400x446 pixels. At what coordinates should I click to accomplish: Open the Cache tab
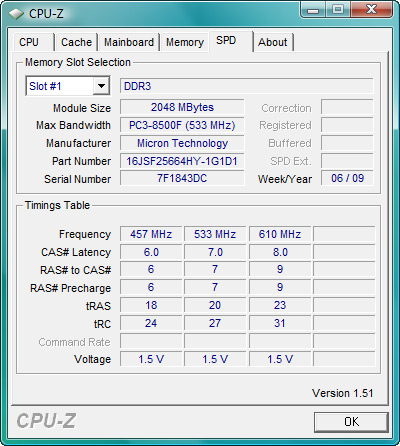[x=76, y=42]
